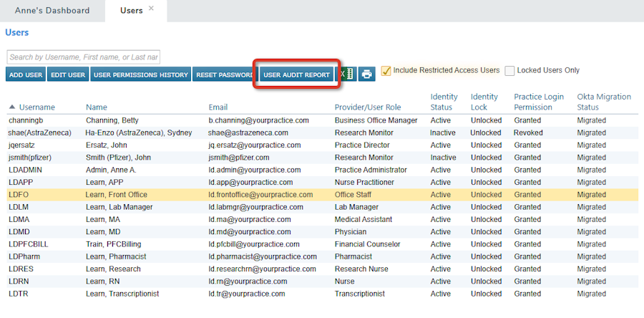Sort by Practice Login Permission header
The image size is (644, 318).
(x=539, y=102)
